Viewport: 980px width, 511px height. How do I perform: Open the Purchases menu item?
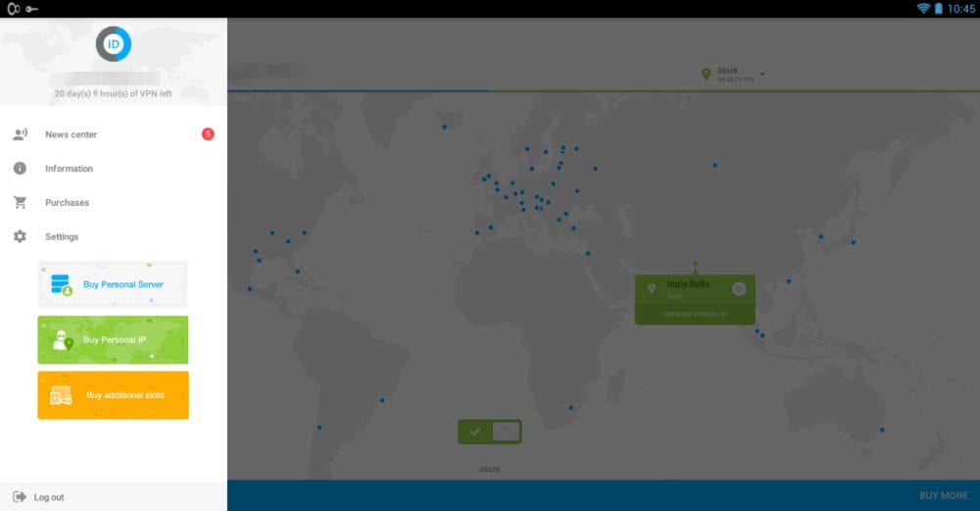[x=113, y=203]
